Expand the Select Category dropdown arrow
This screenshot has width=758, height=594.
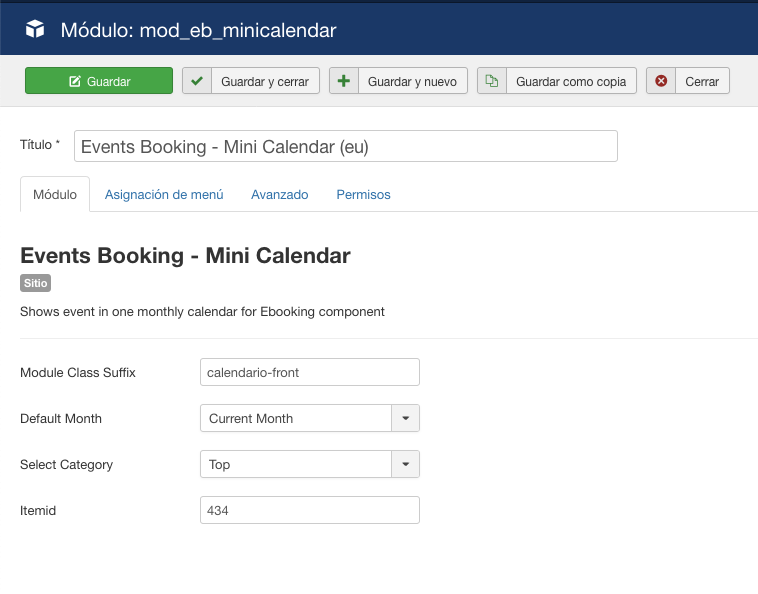(x=405, y=464)
